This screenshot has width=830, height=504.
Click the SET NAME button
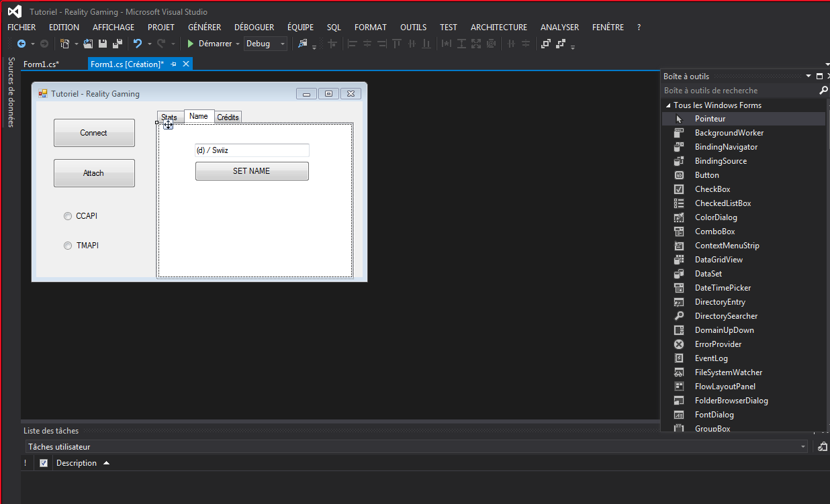point(252,171)
